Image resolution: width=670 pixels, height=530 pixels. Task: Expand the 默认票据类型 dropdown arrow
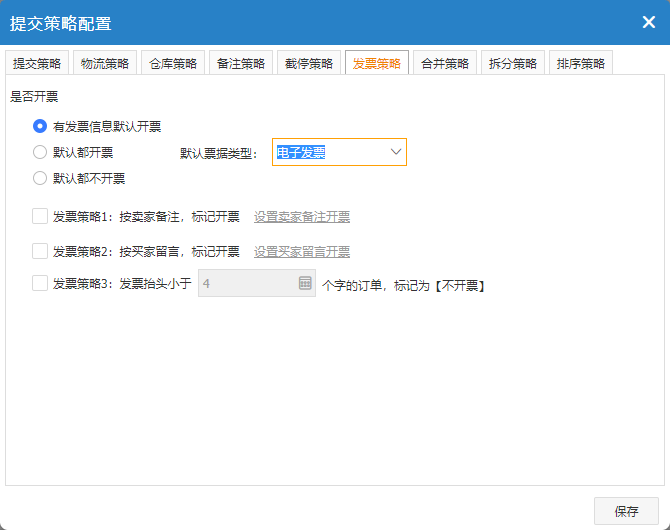(395, 152)
